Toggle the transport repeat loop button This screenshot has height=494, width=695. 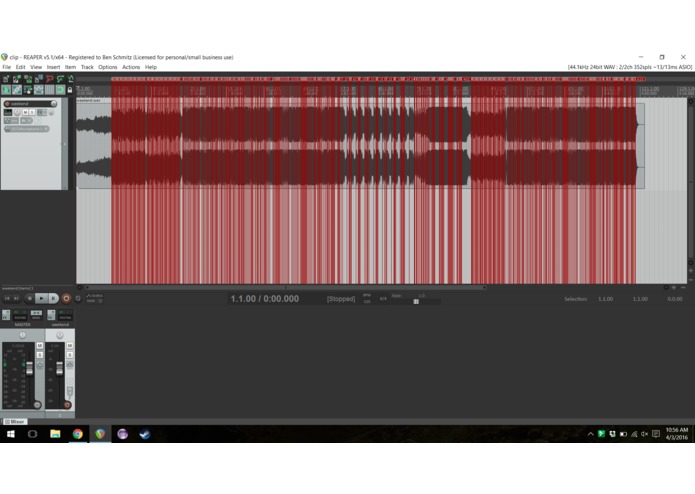tap(78, 299)
